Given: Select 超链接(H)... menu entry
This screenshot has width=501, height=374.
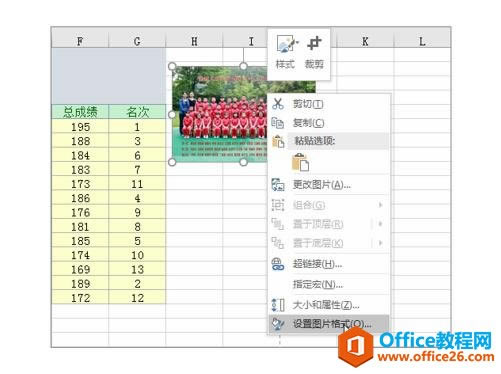Looking at the screenshot, I should [x=328, y=264].
